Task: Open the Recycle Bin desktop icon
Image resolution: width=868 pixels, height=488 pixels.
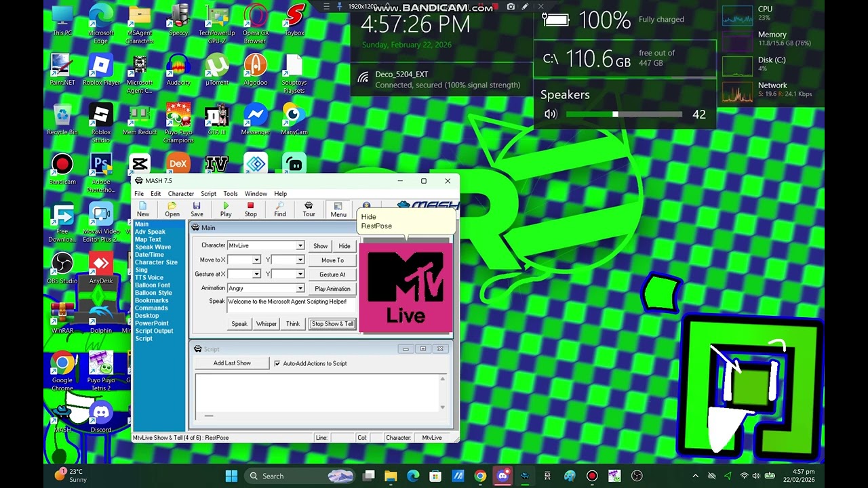Action: coord(62,120)
